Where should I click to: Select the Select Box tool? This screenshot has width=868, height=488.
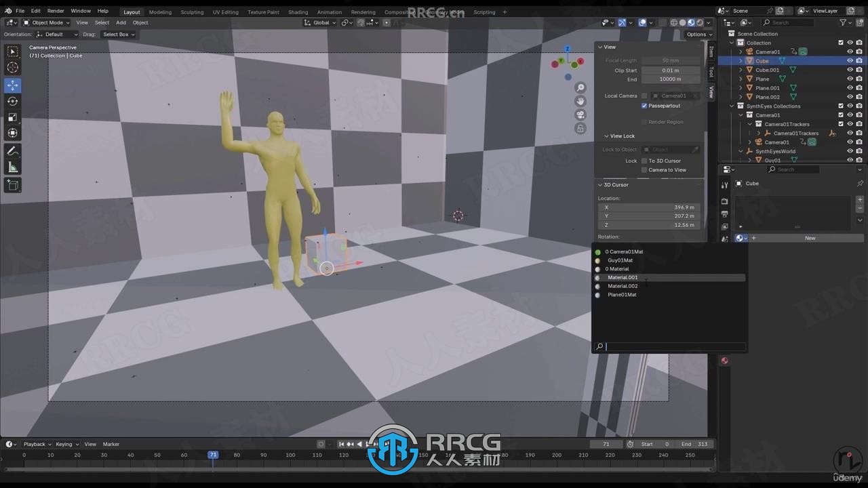pos(13,52)
